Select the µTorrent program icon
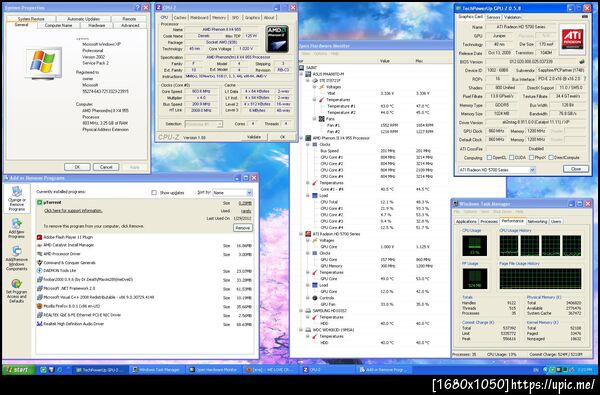 (x=39, y=202)
